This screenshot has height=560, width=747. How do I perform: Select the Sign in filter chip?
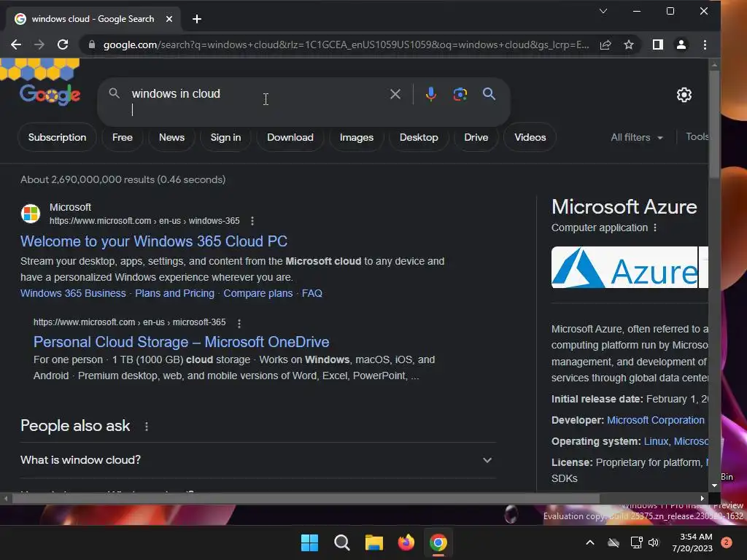pos(226,138)
